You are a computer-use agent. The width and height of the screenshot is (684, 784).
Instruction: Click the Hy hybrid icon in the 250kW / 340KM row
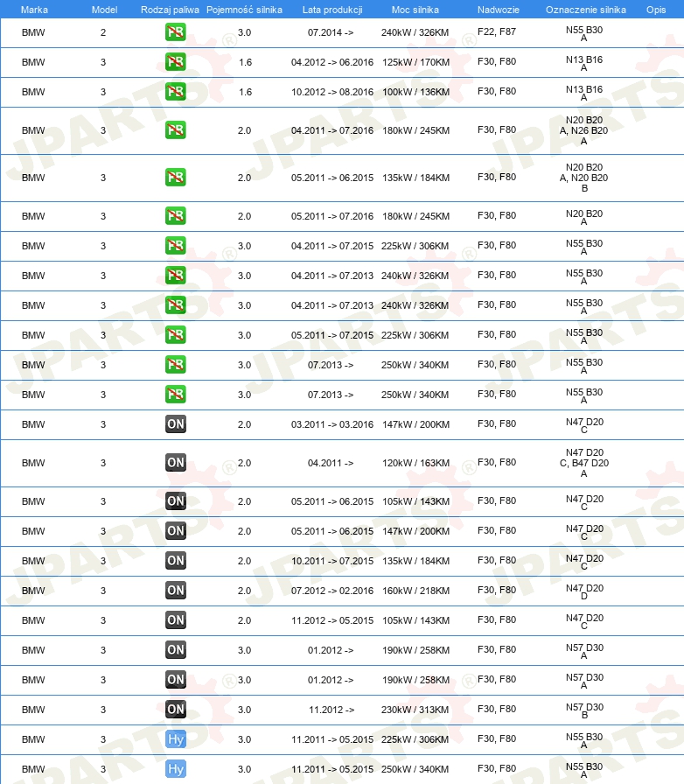[x=176, y=768]
